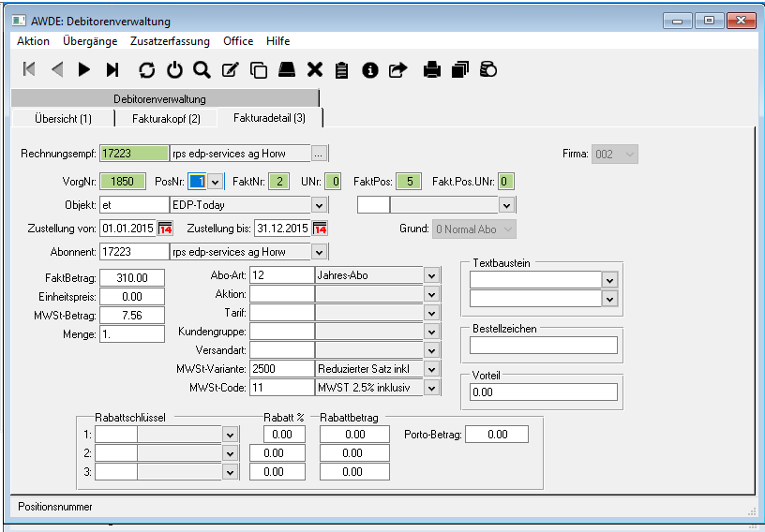Viewport: 765px width, 532px height.
Task: Open search with the magnifier icon
Action: click(202, 69)
